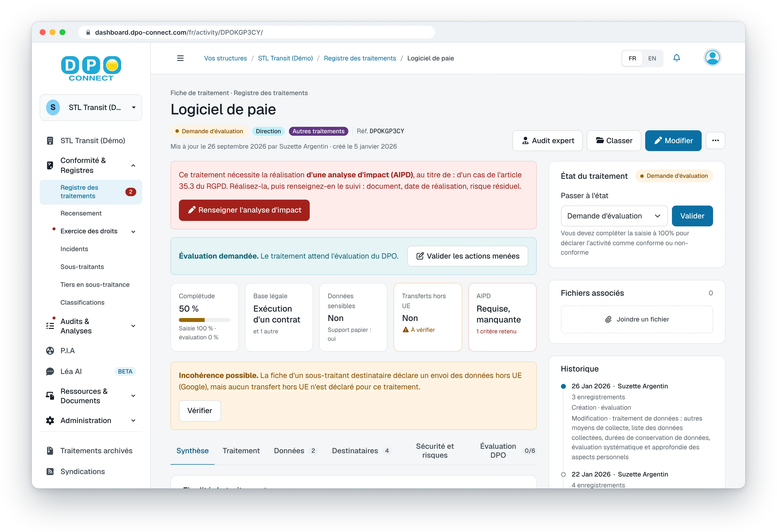Click the DPO Connect logo

pyautogui.click(x=91, y=69)
